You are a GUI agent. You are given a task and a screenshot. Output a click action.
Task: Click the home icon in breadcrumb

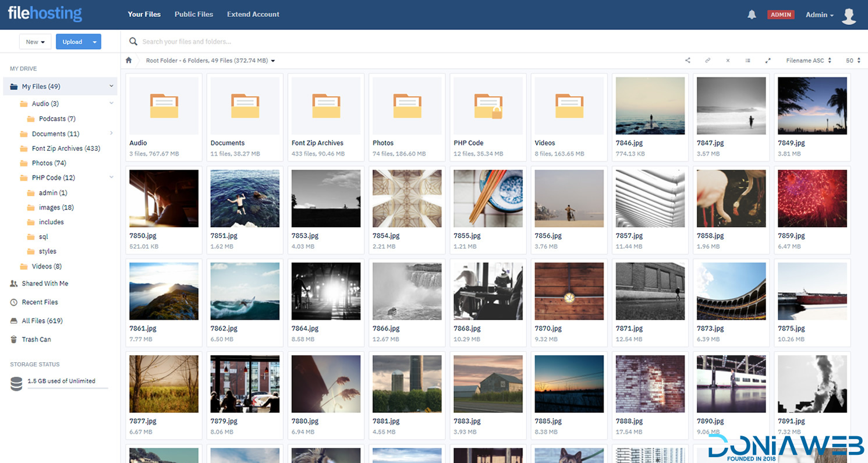129,60
